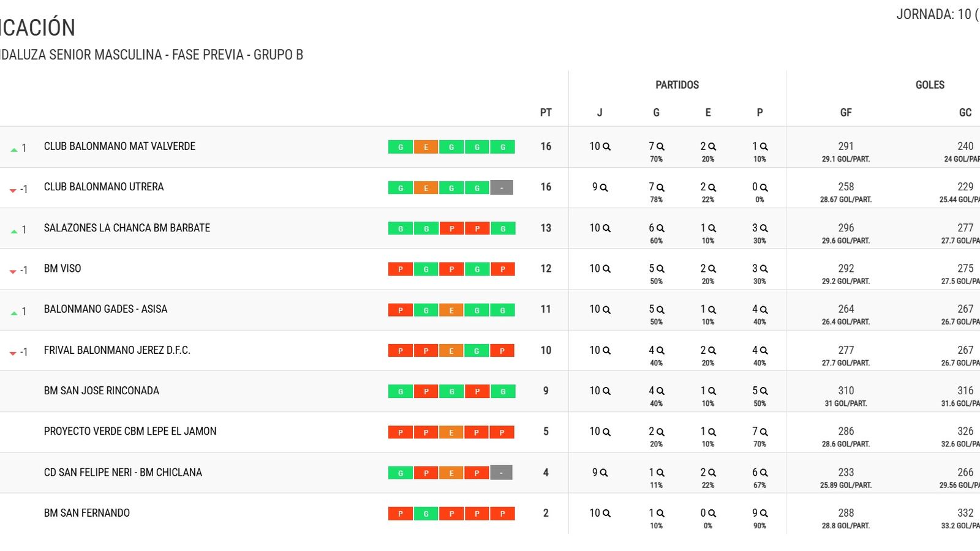This screenshot has height=551, width=980.
Task: Open draws detail for Proyecto Verde CBM Lepe
Action: (x=713, y=432)
